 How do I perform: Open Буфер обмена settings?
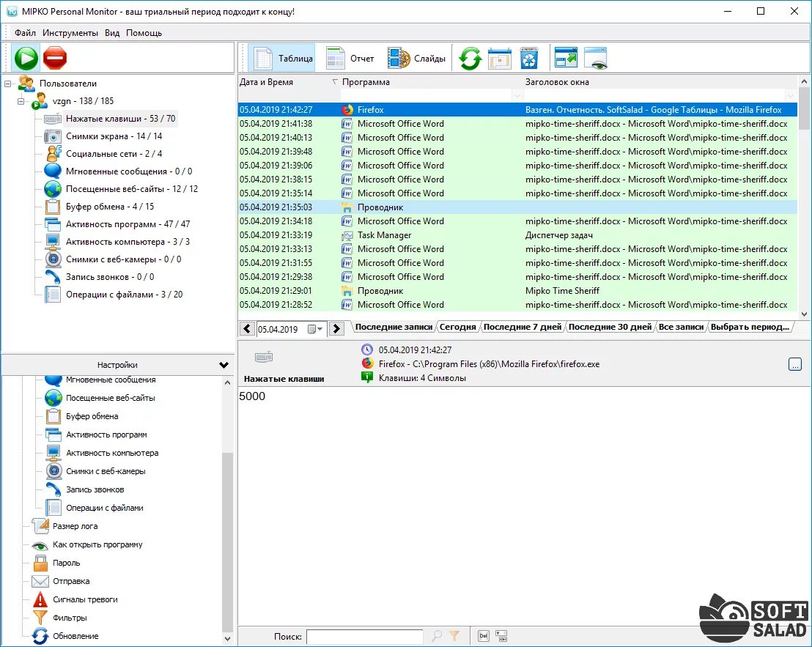point(92,416)
